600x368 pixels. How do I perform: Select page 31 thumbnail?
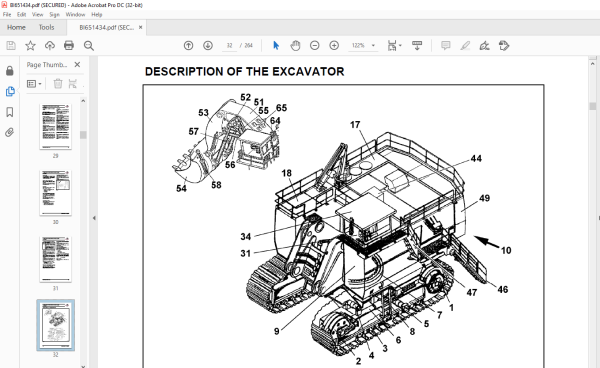point(55,260)
